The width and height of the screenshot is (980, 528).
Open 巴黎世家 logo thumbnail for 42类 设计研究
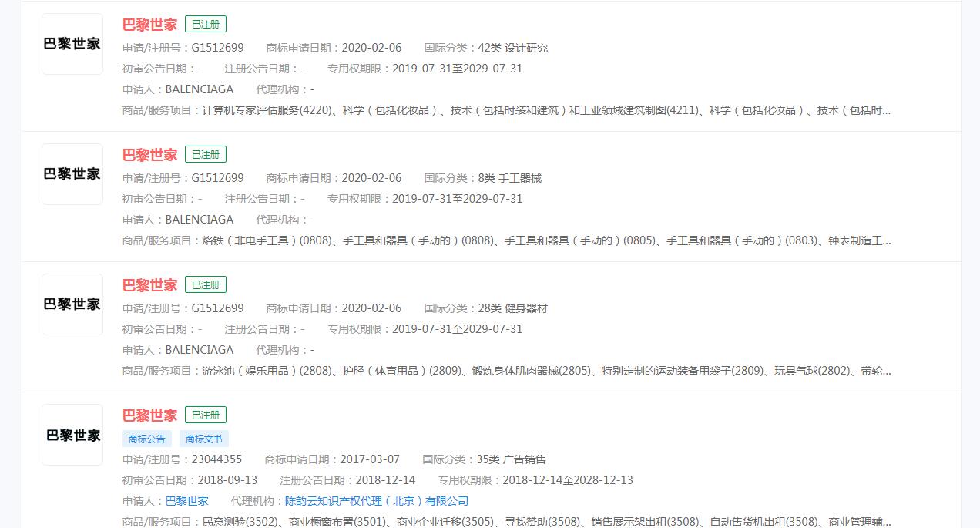pos(72,44)
